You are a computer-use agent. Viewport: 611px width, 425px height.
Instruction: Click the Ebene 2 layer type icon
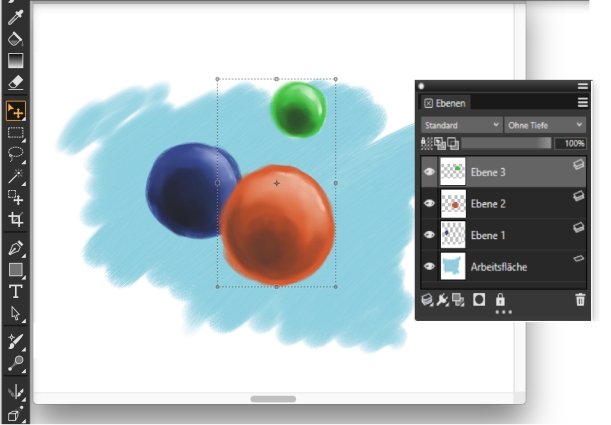(579, 196)
